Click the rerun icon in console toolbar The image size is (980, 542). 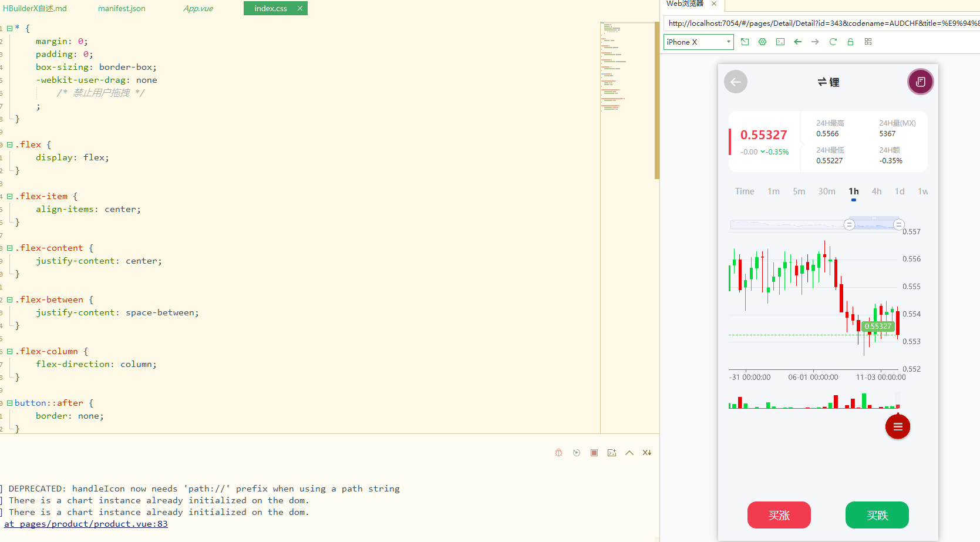(x=577, y=453)
